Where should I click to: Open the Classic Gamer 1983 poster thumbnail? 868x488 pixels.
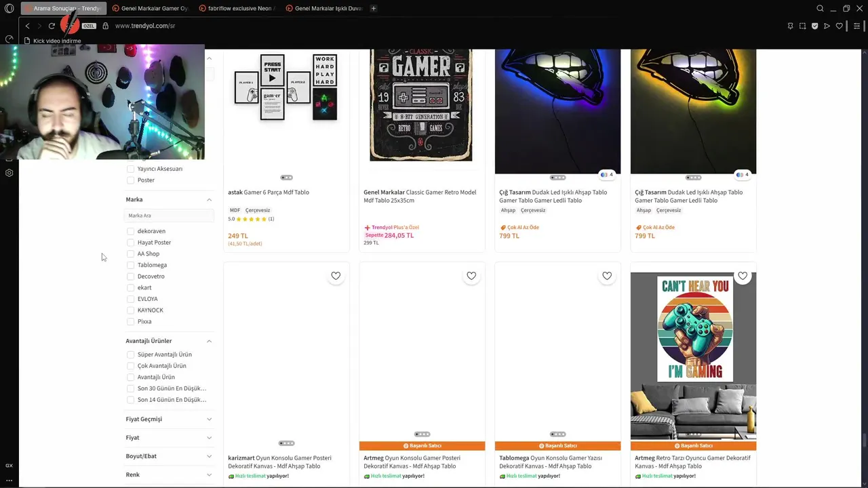click(421, 105)
